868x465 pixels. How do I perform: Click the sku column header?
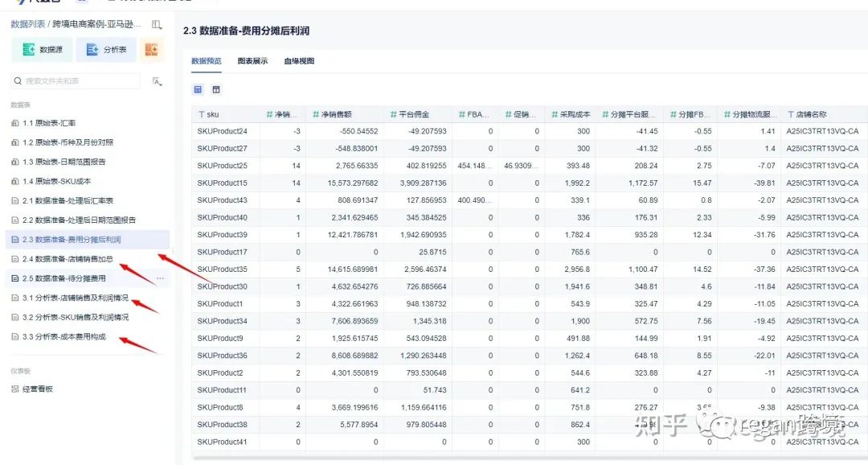point(209,114)
